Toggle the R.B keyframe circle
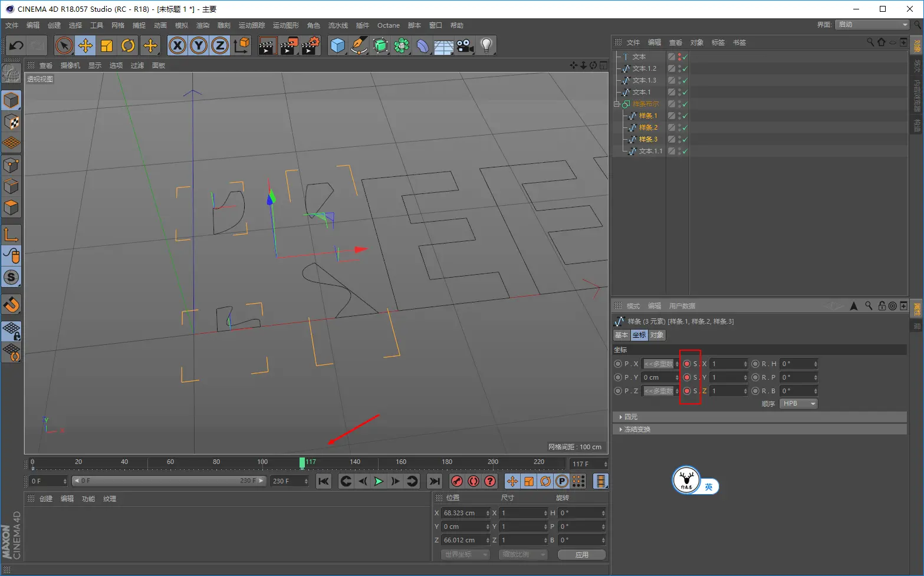The height and width of the screenshot is (576, 924). click(x=755, y=391)
